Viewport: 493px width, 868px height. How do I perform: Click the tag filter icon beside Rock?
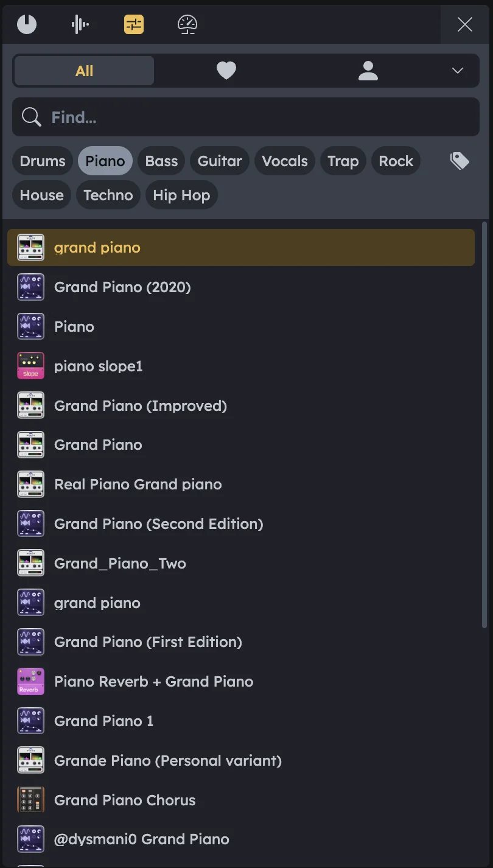tap(460, 160)
